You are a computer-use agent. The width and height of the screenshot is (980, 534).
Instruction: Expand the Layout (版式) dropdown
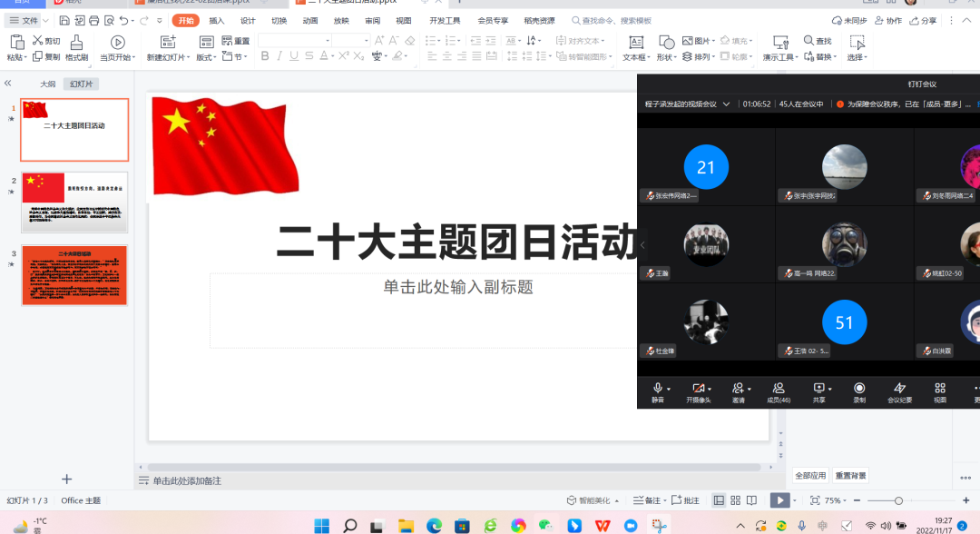(214, 57)
